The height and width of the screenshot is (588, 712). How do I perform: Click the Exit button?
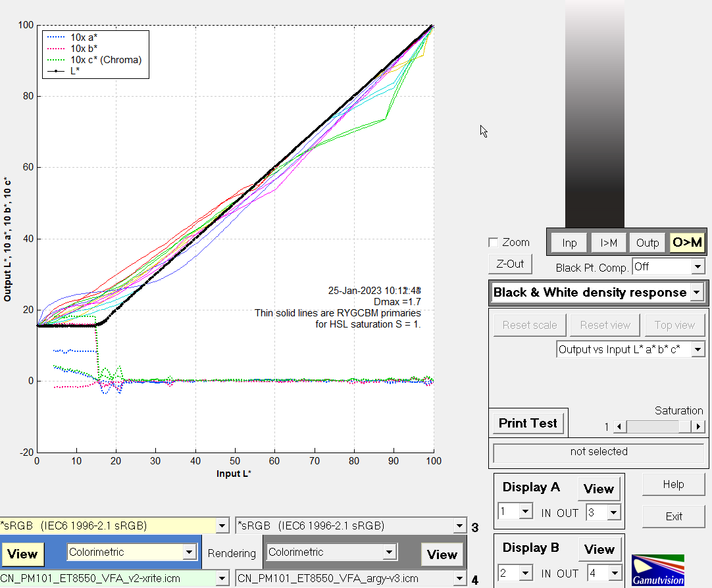tap(673, 516)
